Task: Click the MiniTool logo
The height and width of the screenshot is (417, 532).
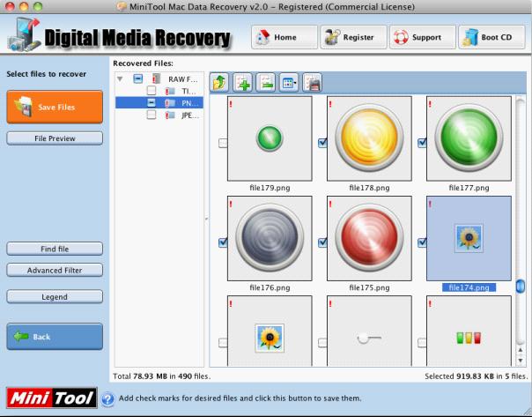Action: tap(52, 398)
